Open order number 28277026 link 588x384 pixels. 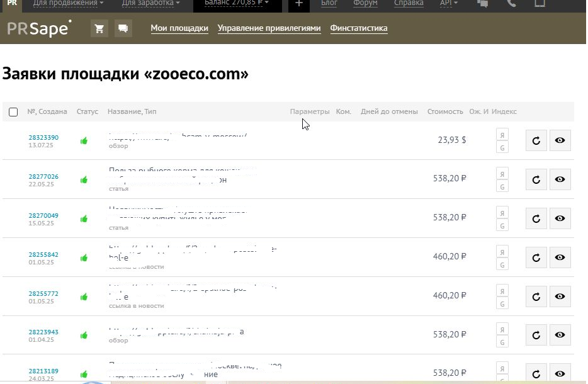tap(43, 177)
